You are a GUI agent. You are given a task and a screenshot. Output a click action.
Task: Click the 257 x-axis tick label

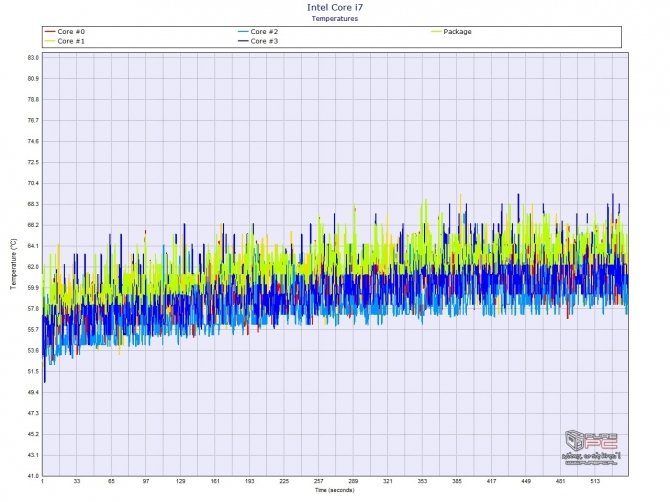[x=318, y=481]
